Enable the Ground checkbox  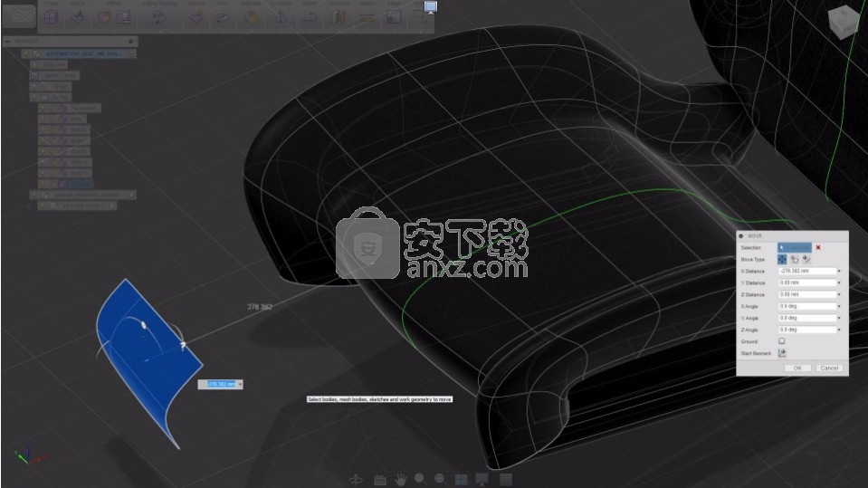pos(782,341)
